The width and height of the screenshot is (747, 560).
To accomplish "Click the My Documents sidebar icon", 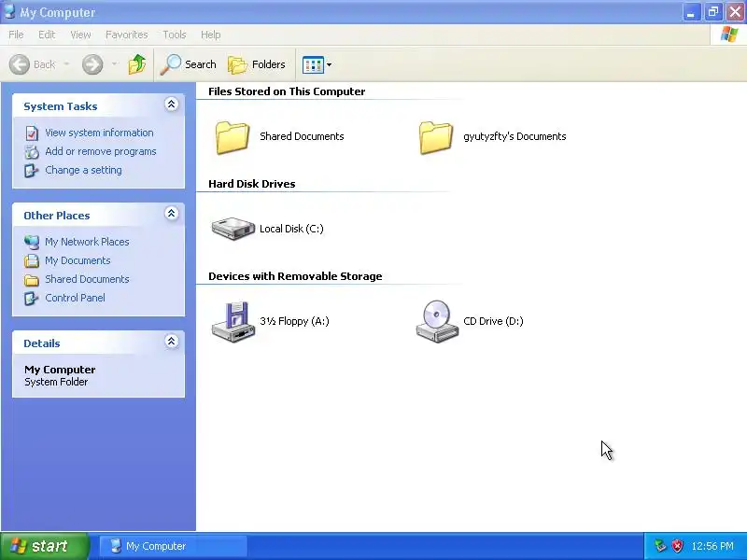I will click(32, 260).
